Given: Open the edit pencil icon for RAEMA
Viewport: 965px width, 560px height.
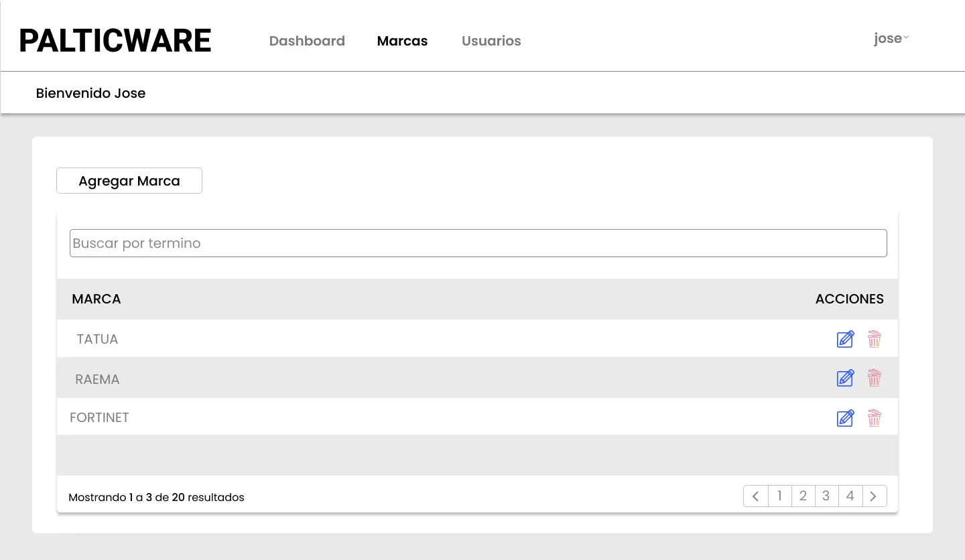Looking at the screenshot, I should coord(845,378).
